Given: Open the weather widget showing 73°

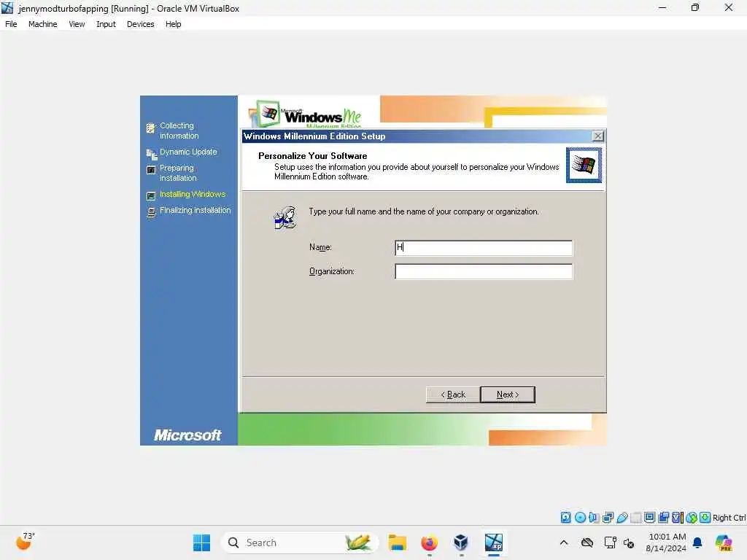Looking at the screenshot, I should (25, 541).
